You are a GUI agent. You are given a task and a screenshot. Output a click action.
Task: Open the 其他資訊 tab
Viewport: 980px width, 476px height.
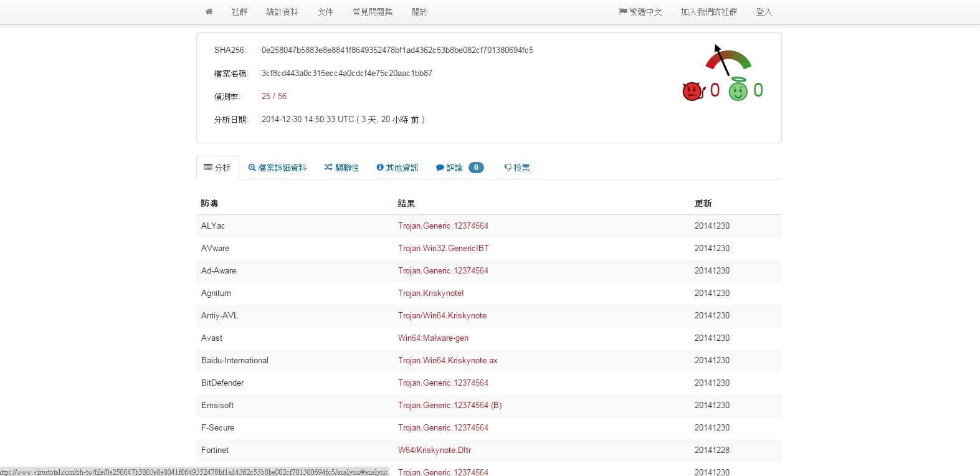(x=397, y=168)
